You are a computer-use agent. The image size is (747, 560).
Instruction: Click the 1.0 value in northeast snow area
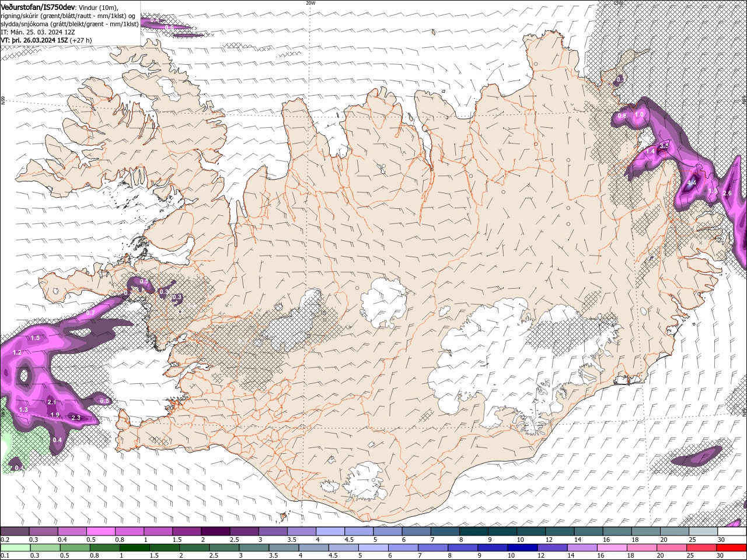click(639, 115)
